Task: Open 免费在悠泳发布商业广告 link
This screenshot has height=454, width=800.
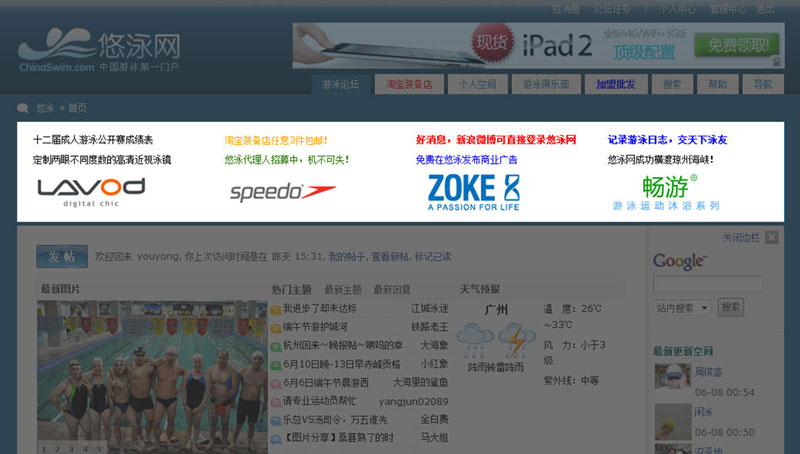Action: 466,160
